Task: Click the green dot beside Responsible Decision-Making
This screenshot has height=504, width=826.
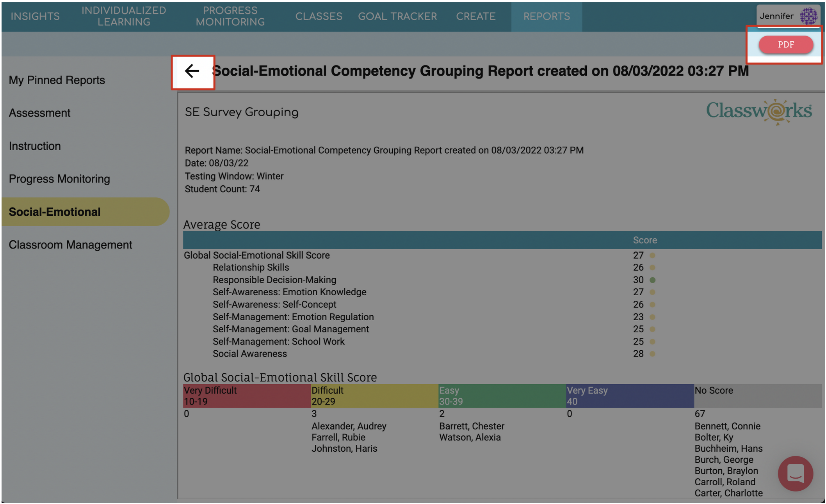Action: coord(652,280)
